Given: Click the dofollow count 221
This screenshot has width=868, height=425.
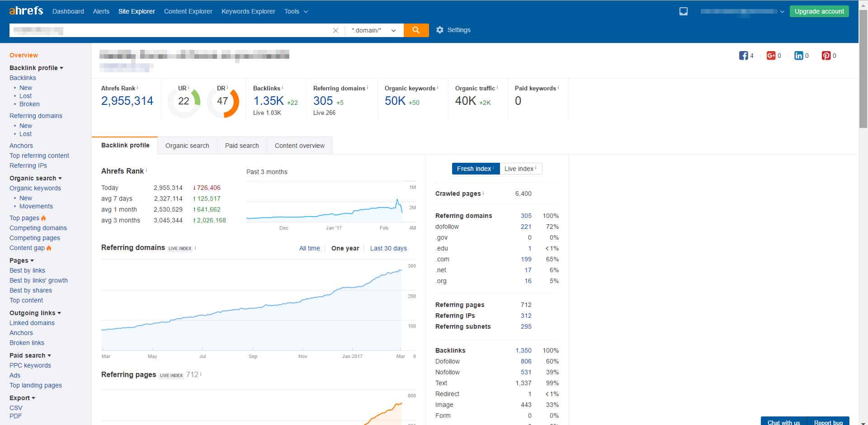Looking at the screenshot, I should [x=526, y=227].
